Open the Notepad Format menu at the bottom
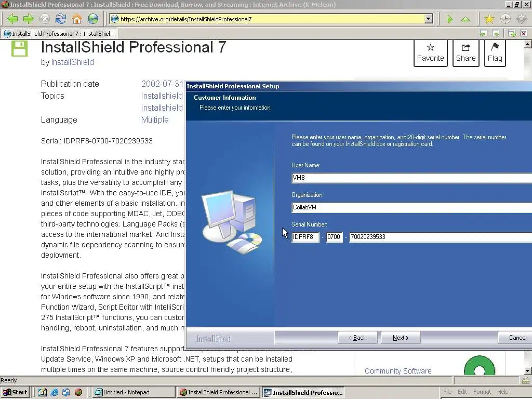 [482, 392]
